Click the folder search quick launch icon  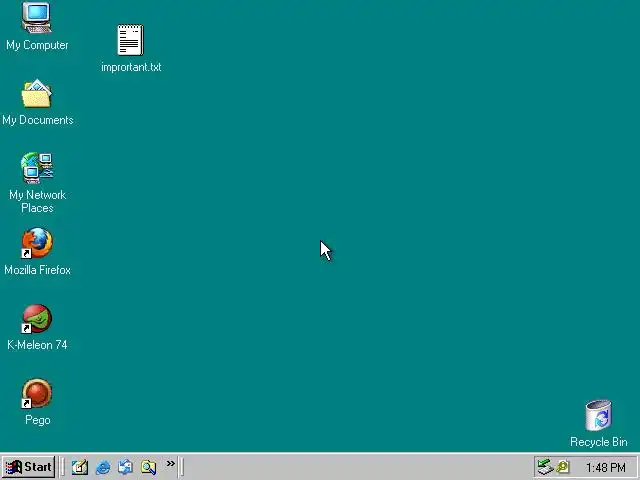click(x=148, y=467)
